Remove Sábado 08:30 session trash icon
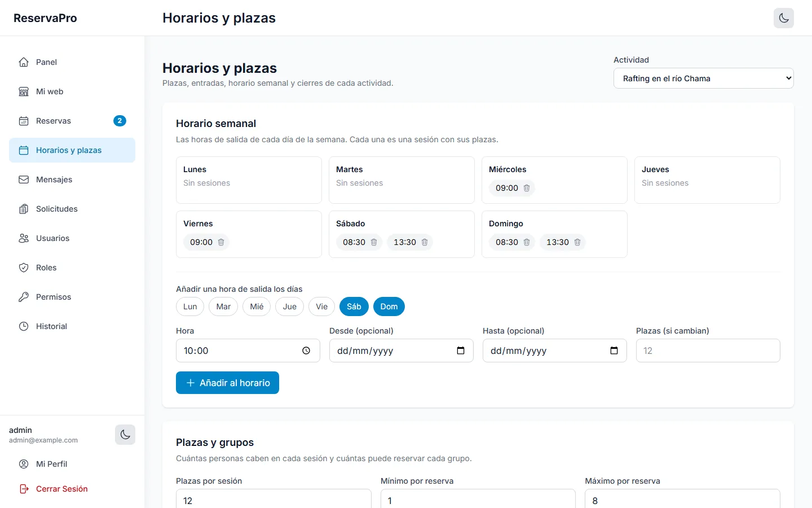 coord(374,242)
